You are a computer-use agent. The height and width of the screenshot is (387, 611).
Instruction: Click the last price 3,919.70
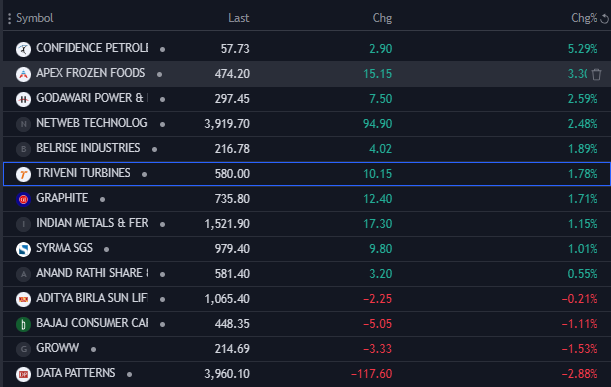click(x=227, y=124)
